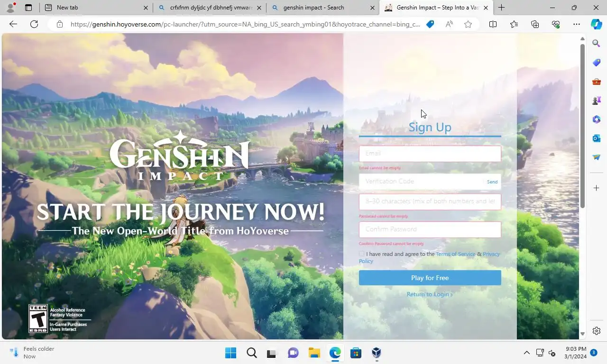The height and width of the screenshot is (364, 607).
Task: Tick the Terms of Service agreement checkbox
Action: click(362, 254)
